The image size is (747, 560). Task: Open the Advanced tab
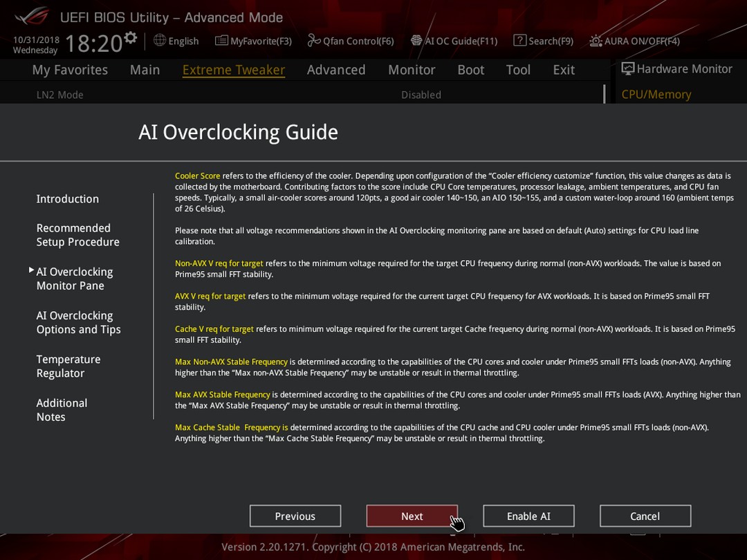tap(336, 70)
